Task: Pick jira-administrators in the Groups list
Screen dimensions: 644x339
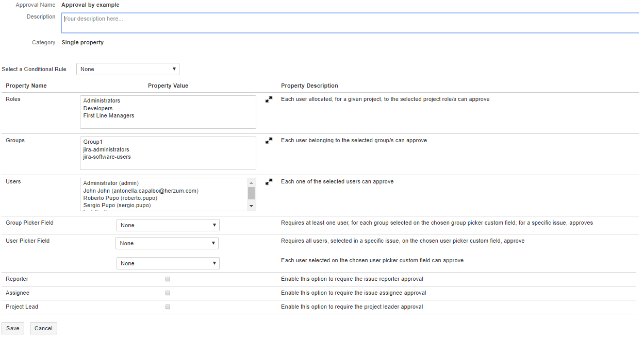Action: [x=106, y=150]
